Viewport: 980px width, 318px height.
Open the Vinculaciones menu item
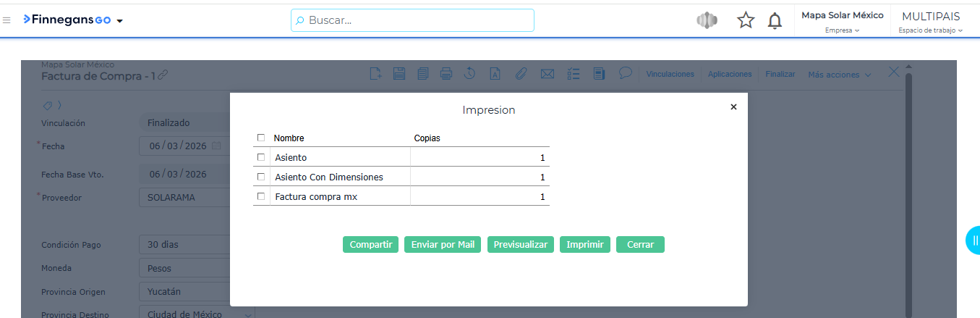[670, 74]
